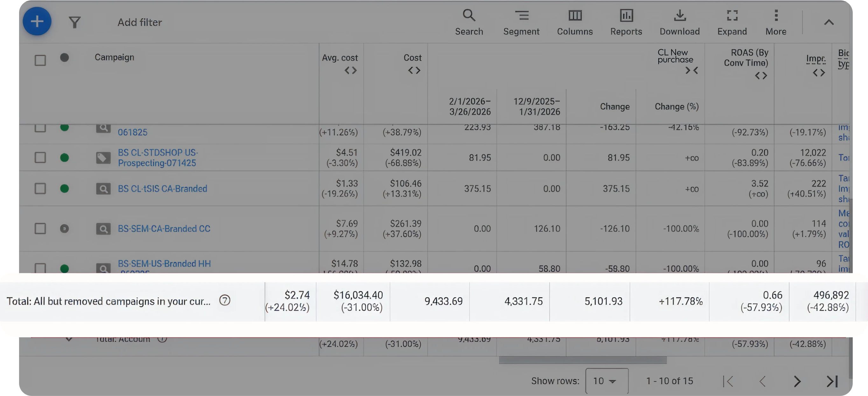
Task: Collapse the toolbar with the up chevron
Action: pos(829,22)
